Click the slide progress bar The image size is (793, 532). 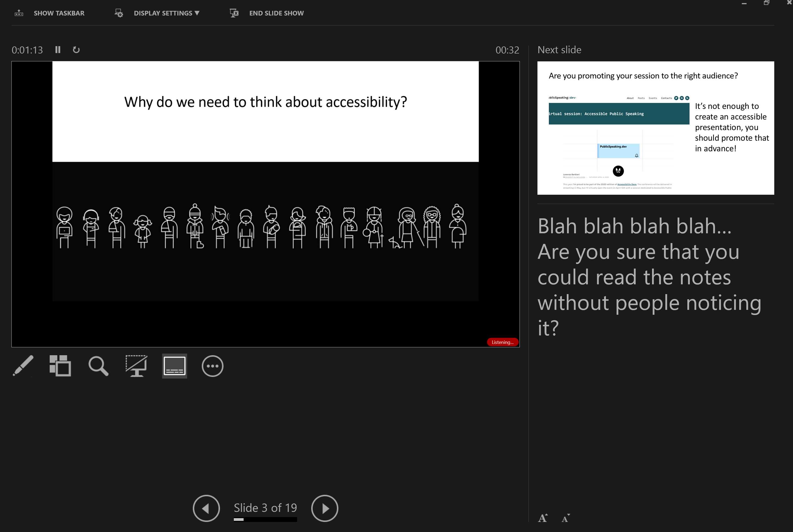coord(265,519)
